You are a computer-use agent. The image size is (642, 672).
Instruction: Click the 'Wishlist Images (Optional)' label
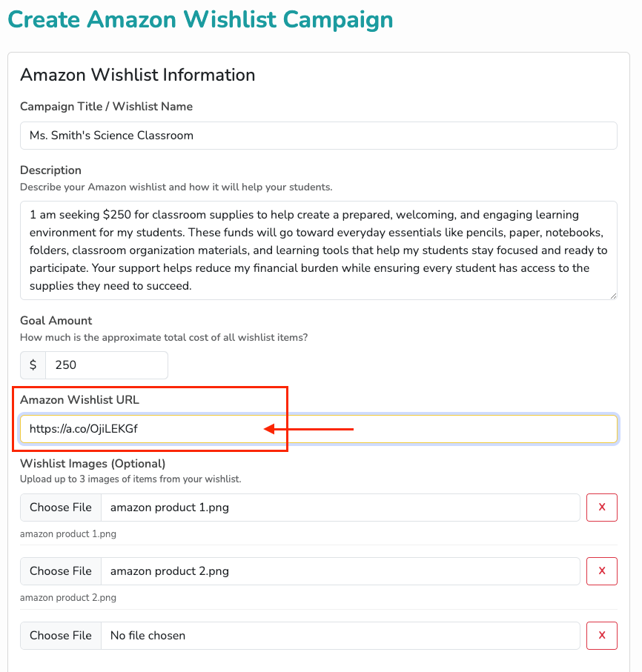click(x=93, y=464)
